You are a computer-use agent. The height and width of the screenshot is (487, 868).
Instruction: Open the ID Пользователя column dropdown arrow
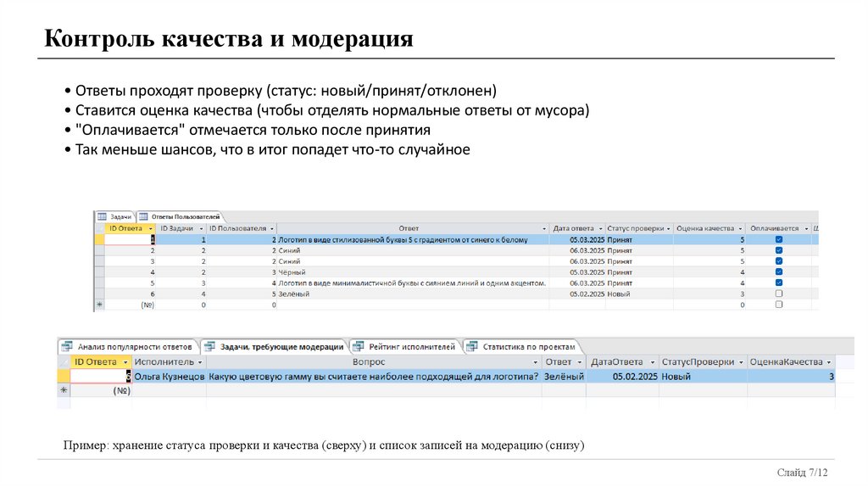(272, 229)
